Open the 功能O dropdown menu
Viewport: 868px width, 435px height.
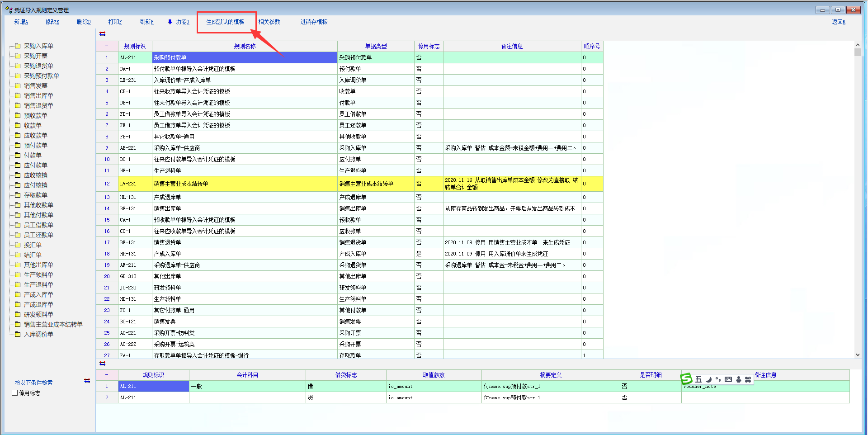[x=179, y=22]
